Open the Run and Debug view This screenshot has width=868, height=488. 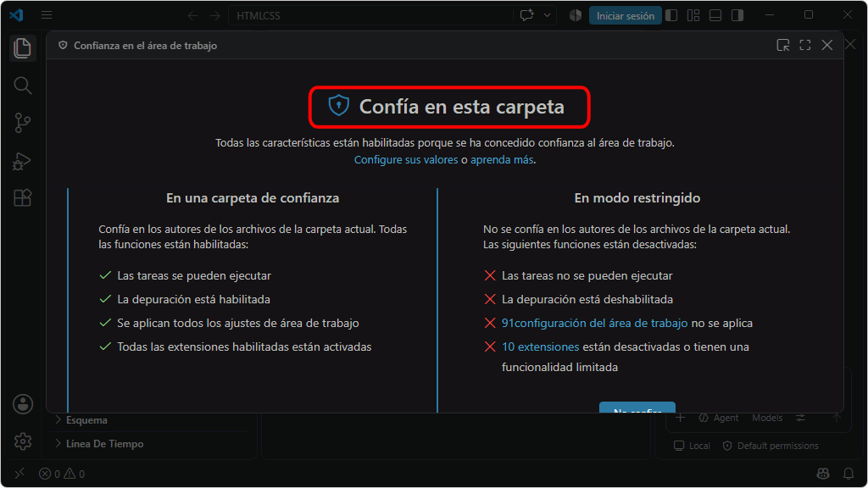(22, 161)
